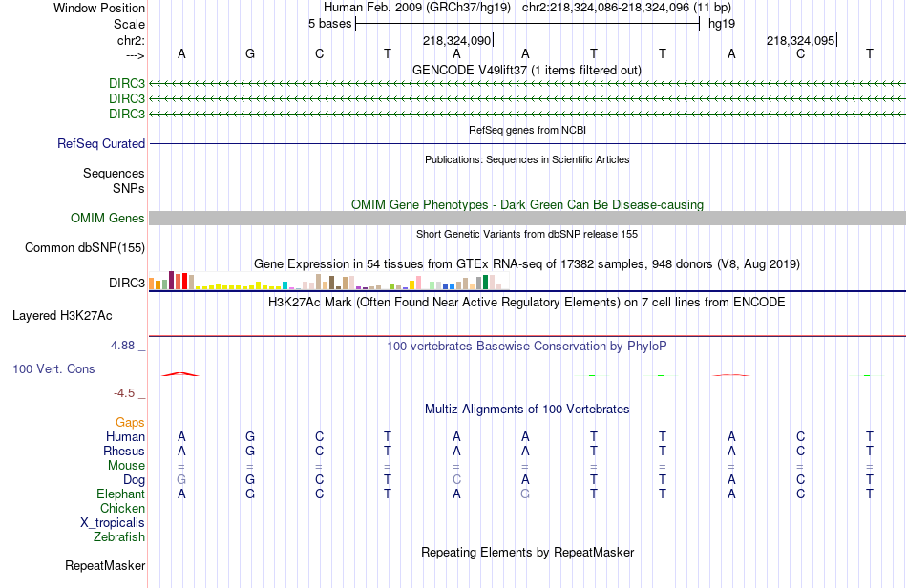Click the Gene Expression in 54 tissues title
Viewport: 907px width, 588px height.
[527, 264]
